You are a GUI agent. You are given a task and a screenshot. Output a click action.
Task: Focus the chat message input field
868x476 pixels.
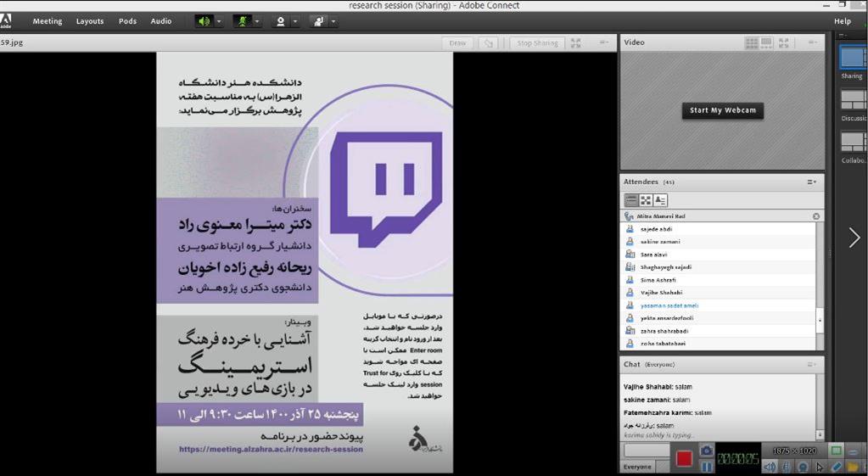point(646,451)
